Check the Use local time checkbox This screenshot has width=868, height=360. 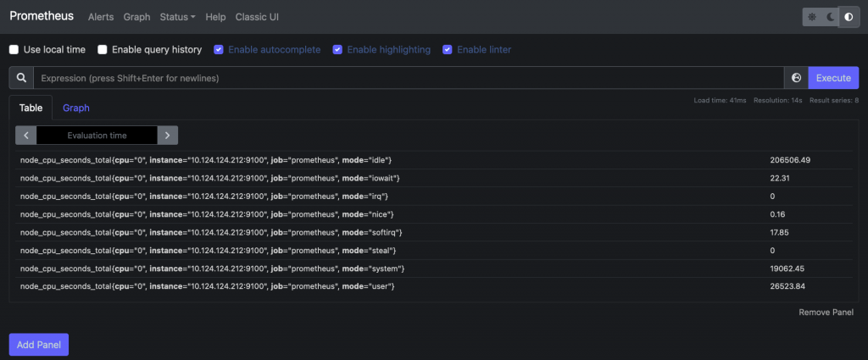click(x=14, y=50)
